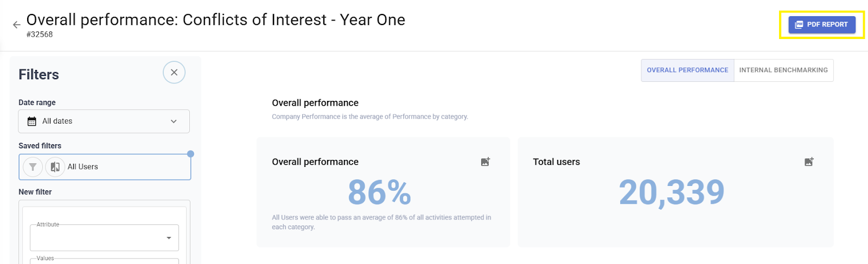Click the 86% overall performance figure
This screenshot has width=868, height=264.
tap(379, 192)
